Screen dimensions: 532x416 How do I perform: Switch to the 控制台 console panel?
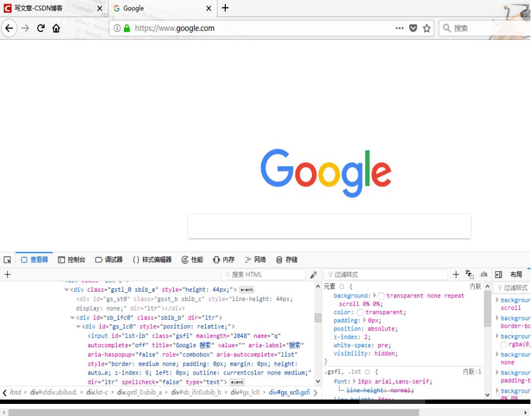(71, 260)
